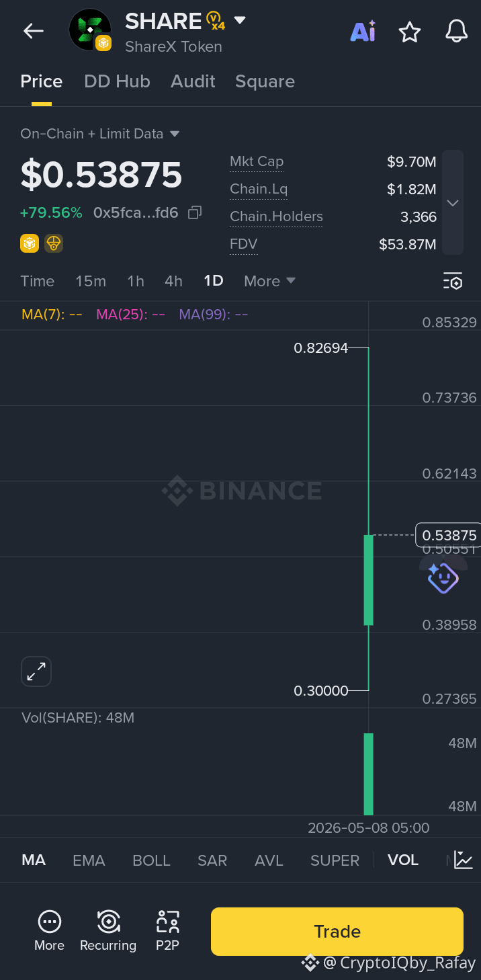Expand the SHARE token selector dropdown
Screen dimensions: 481x980
[x=239, y=21]
